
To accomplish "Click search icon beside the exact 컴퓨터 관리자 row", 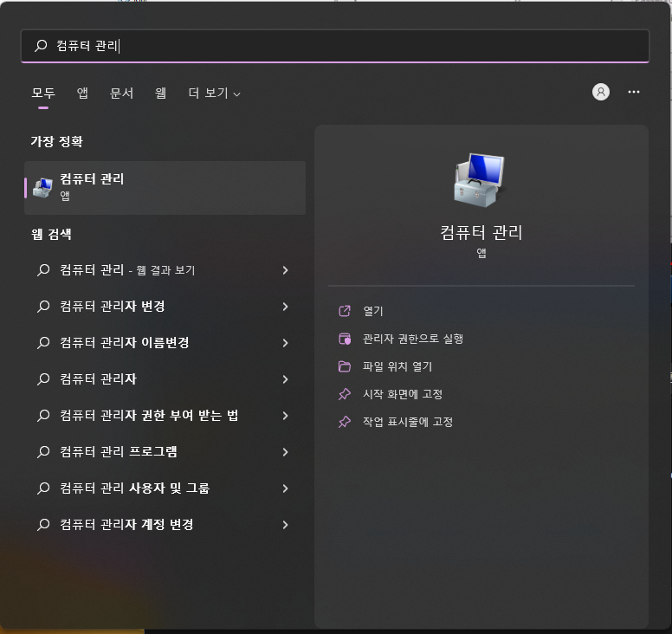I will click(43, 379).
